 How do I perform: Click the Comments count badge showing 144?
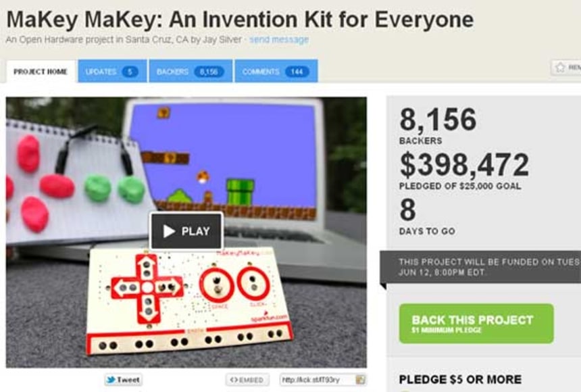[x=297, y=72]
